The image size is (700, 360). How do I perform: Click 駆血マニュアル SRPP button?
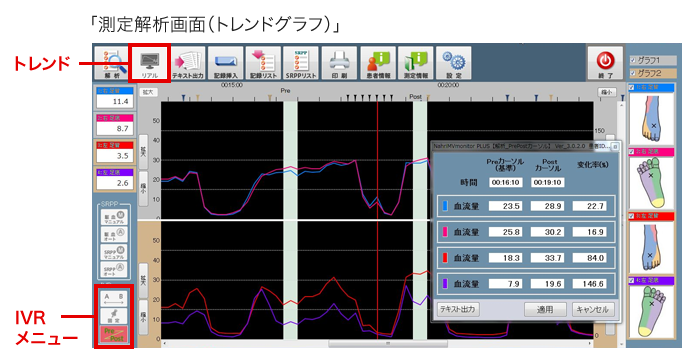pyautogui.click(x=115, y=218)
